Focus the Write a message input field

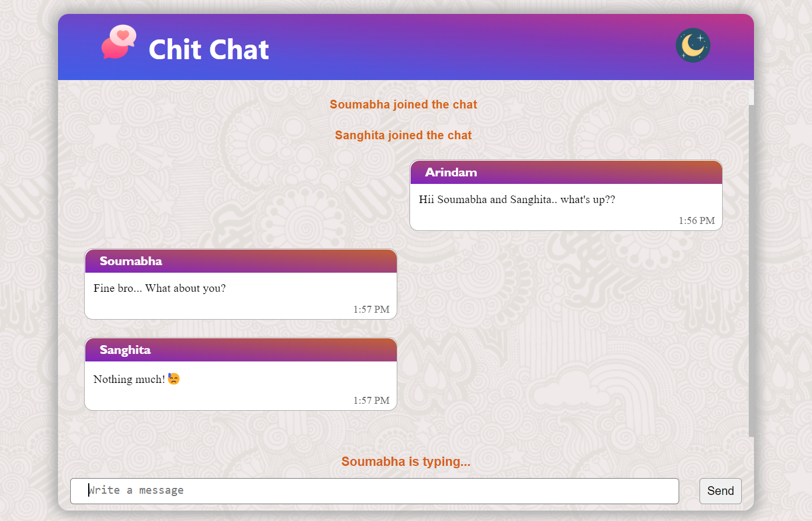374,491
